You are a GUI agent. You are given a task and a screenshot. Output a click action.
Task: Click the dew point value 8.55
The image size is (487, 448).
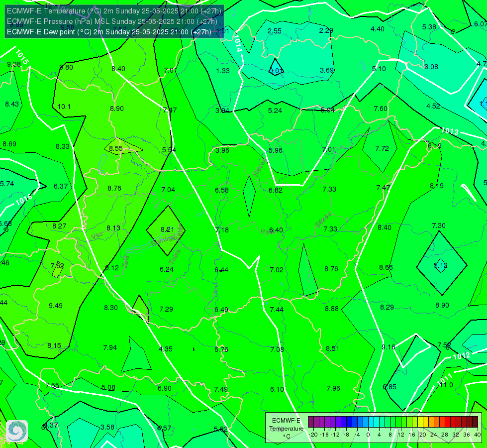(116, 149)
